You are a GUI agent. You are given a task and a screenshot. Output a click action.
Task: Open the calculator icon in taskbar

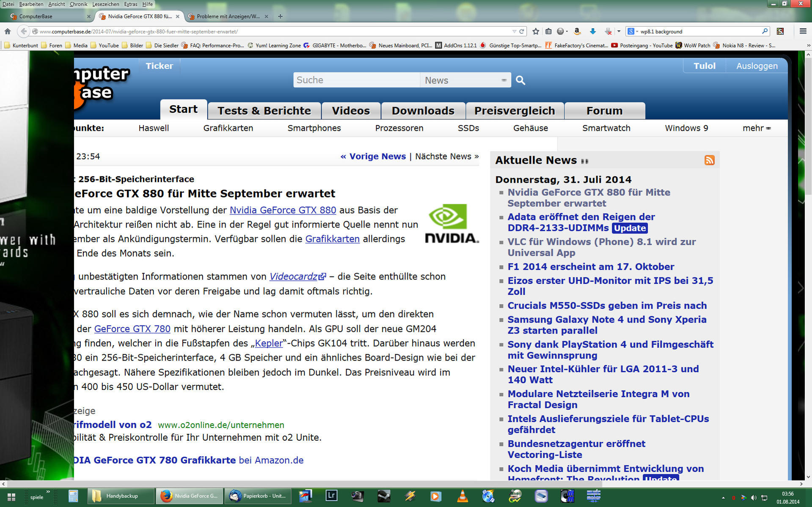[x=73, y=496]
